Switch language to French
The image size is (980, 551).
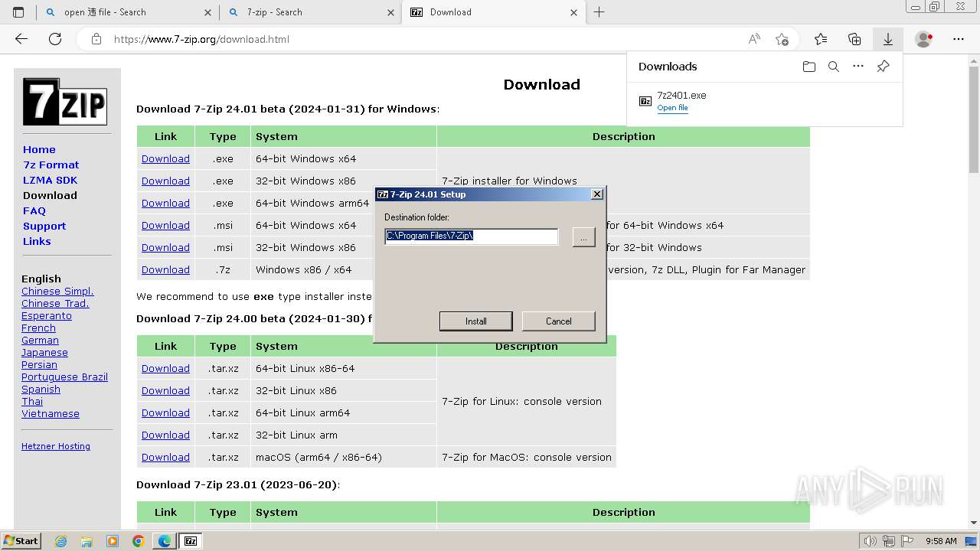(38, 328)
